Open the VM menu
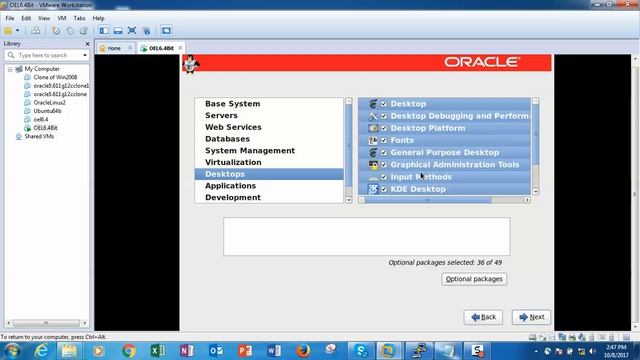640x360 pixels. point(62,18)
